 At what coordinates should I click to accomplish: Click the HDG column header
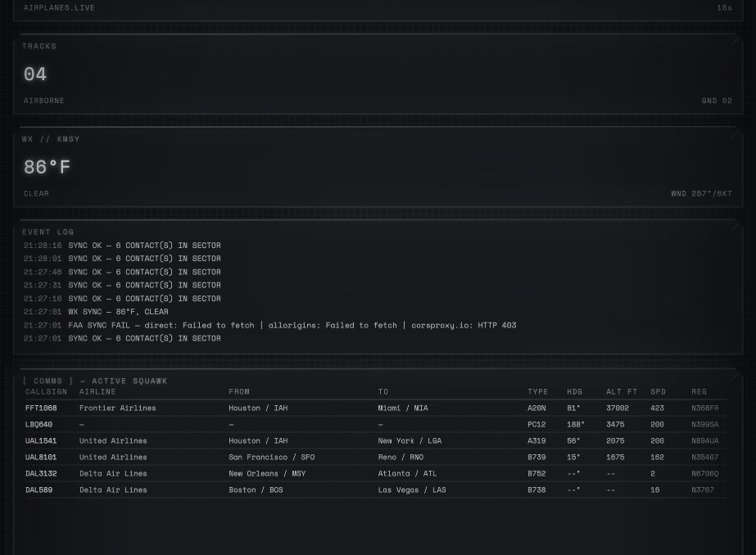click(575, 391)
